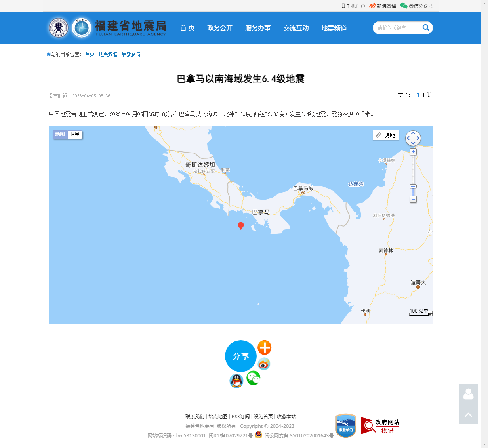Image resolution: width=488 pixels, height=448 pixels.
Task: Focus the keyword search input field
Action: (396, 28)
